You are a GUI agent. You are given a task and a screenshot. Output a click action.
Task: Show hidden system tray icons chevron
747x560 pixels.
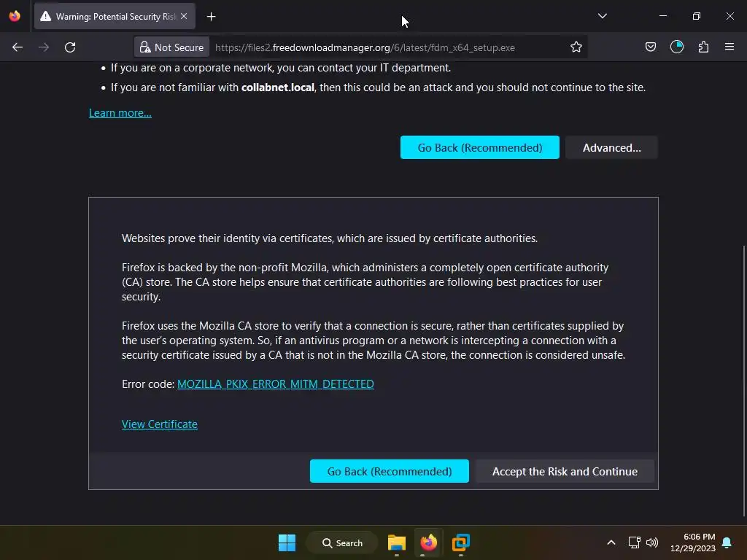[x=611, y=542]
